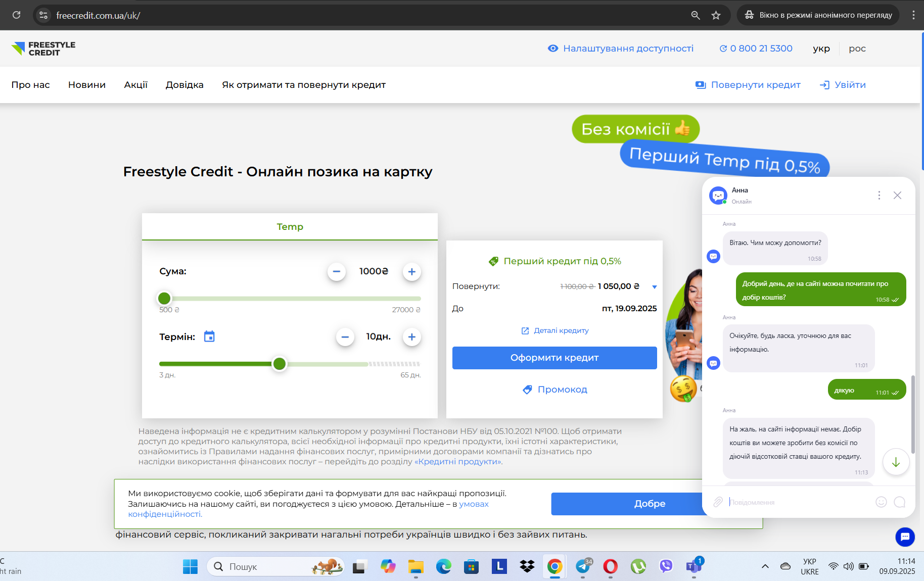Open the emoji picker in chat
The image size is (924, 581).
[881, 502]
